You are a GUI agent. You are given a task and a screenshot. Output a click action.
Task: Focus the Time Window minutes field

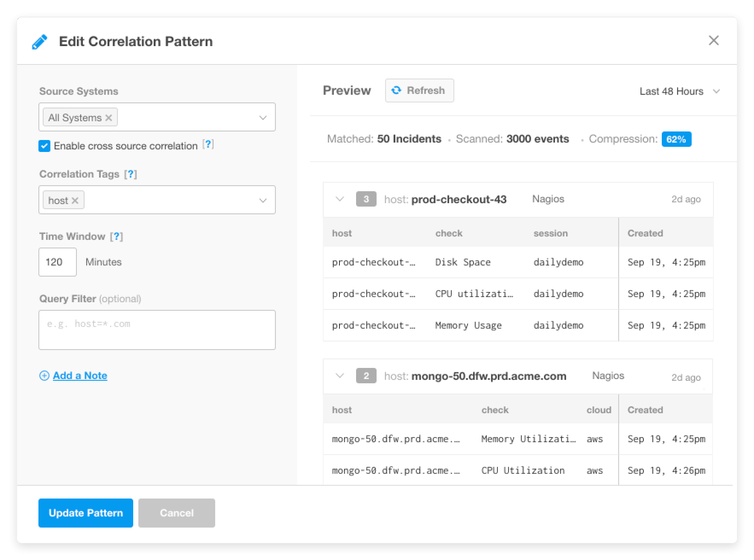tap(58, 262)
